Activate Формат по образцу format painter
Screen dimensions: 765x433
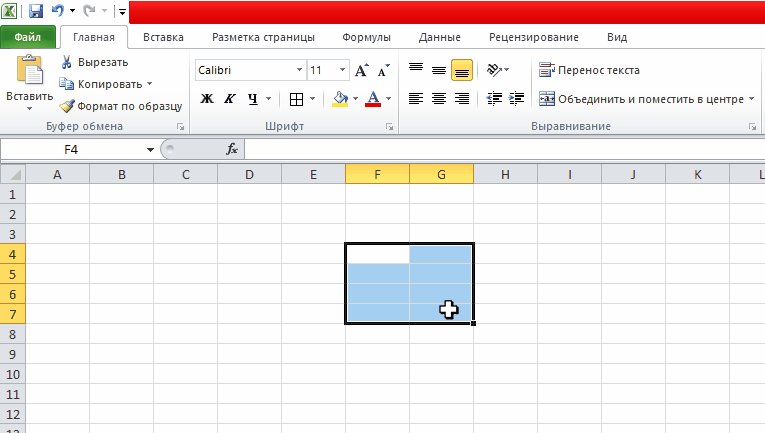pyautogui.click(x=121, y=106)
